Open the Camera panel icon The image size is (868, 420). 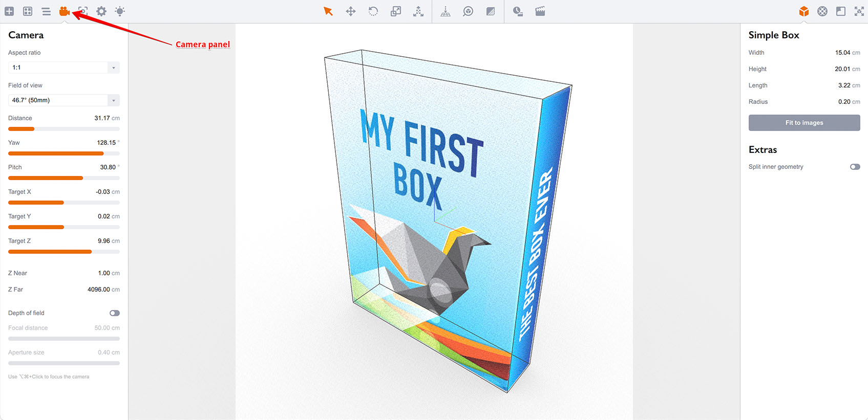point(65,11)
